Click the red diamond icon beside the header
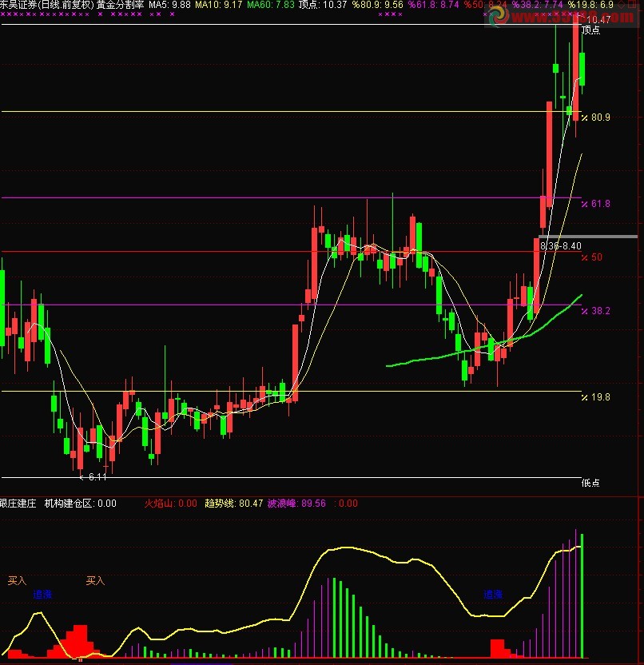 coord(621,5)
